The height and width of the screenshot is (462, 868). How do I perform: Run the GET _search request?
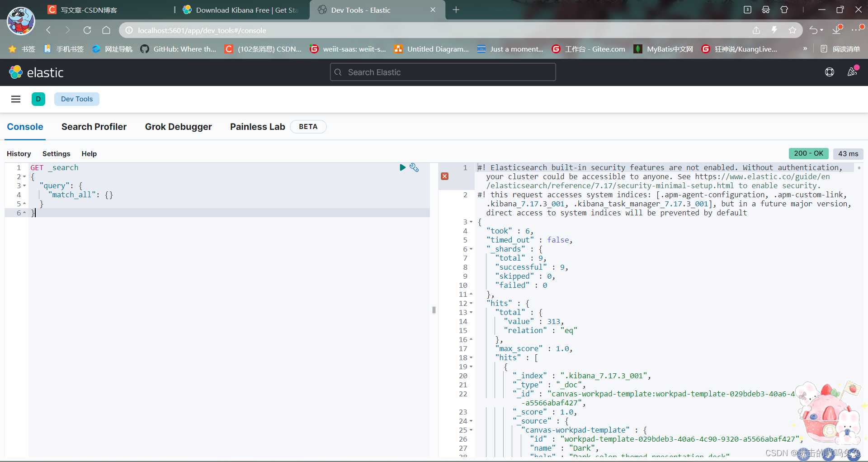[x=402, y=167]
